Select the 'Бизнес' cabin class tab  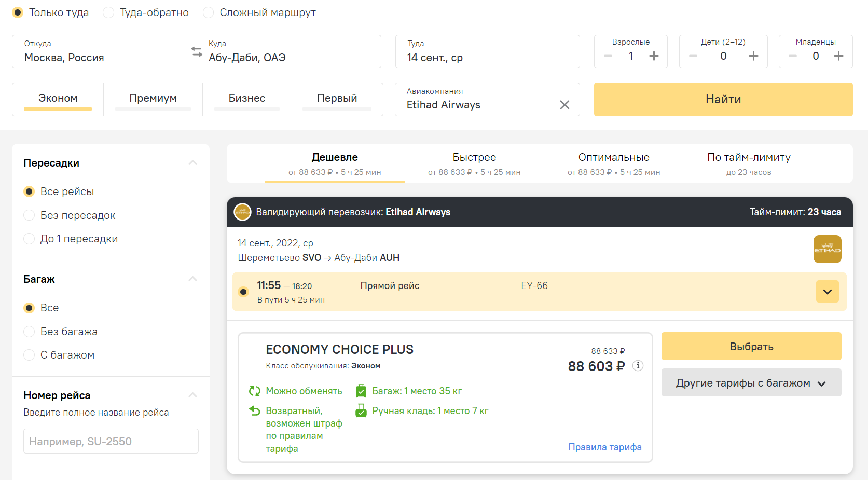click(246, 99)
